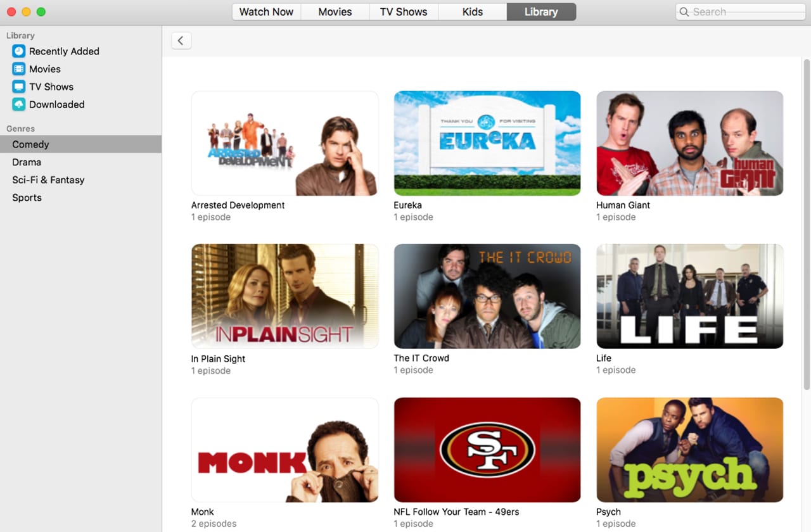Image resolution: width=811 pixels, height=532 pixels.
Task: Go to the TV Shows tab
Action: tap(403, 12)
